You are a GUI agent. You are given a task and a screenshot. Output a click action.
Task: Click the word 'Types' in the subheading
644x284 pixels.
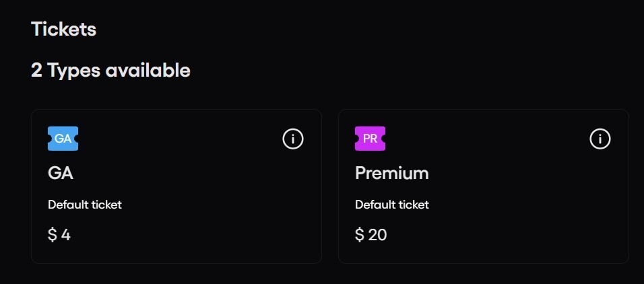pyautogui.click(x=73, y=70)
